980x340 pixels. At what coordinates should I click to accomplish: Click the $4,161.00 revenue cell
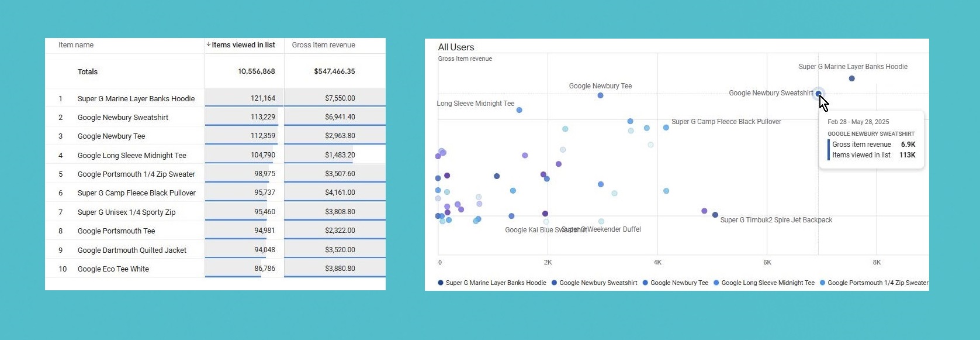[340, 193]
